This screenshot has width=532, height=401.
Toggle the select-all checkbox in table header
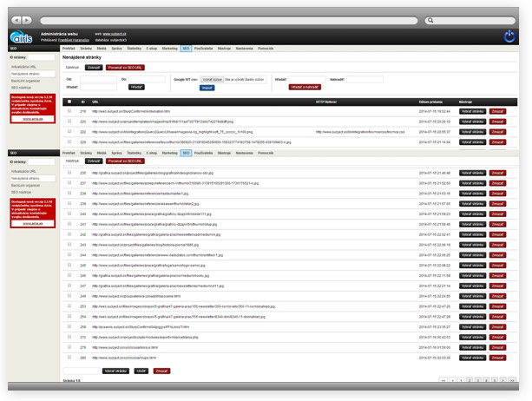pyautogui.click(x=69, y=102)
